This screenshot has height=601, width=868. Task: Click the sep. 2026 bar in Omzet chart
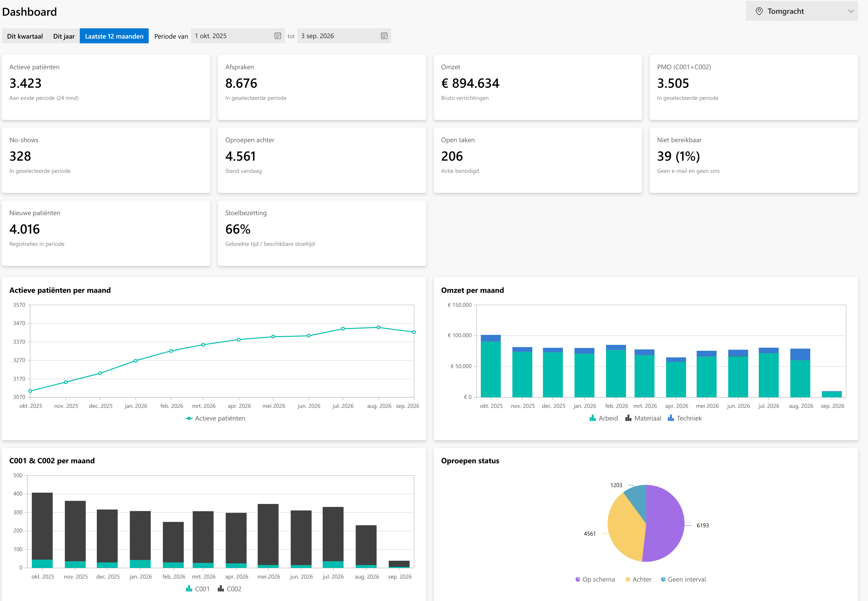[x=832, y=394]
